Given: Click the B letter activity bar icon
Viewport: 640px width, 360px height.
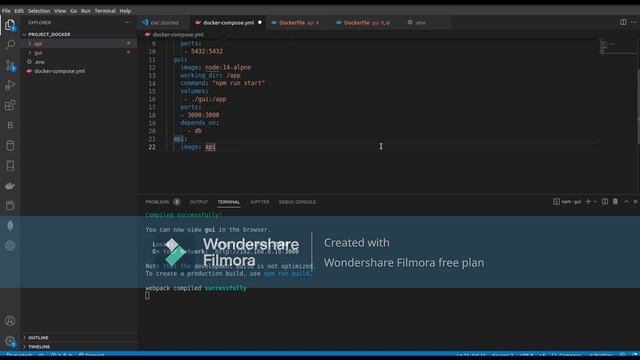Looking at the screenshot, I should point(10,125).
